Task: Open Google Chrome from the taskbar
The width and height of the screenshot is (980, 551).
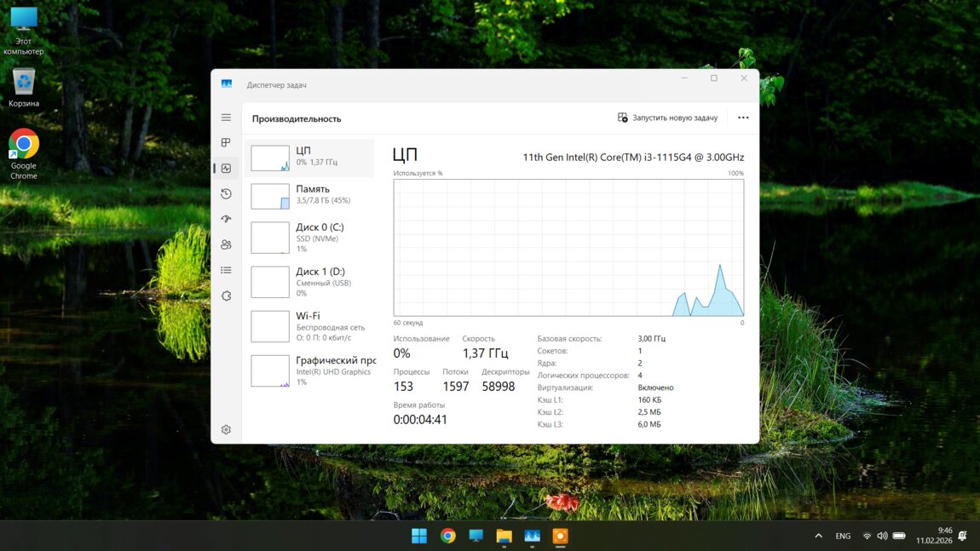Action: click(x=447, y=536)
